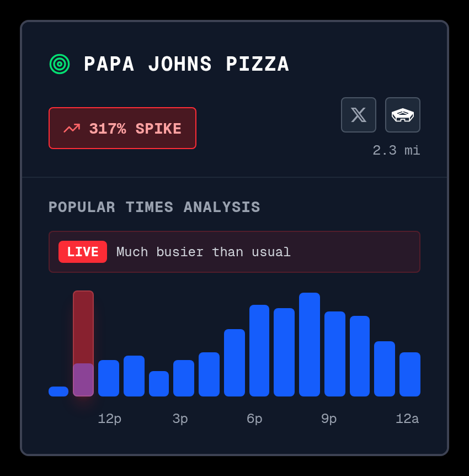Click the green target radar icon
The image size is (469, 476).
(x=60, y=64)
